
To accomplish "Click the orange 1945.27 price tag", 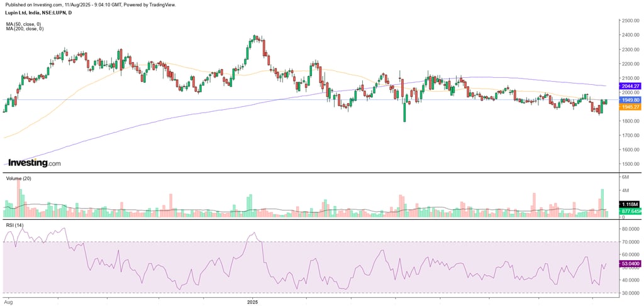I will point(629,107).
